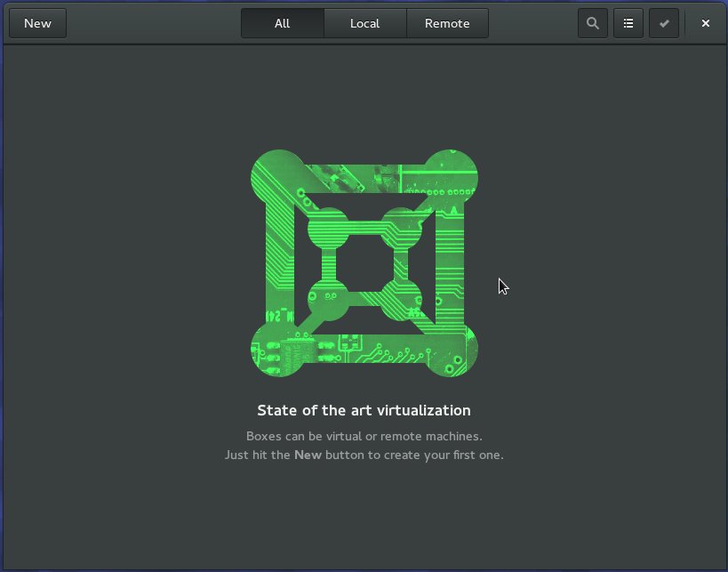728x572 pixels.
Task: Click the State of the art virtualization heading
Action: (x=364, y=410)
